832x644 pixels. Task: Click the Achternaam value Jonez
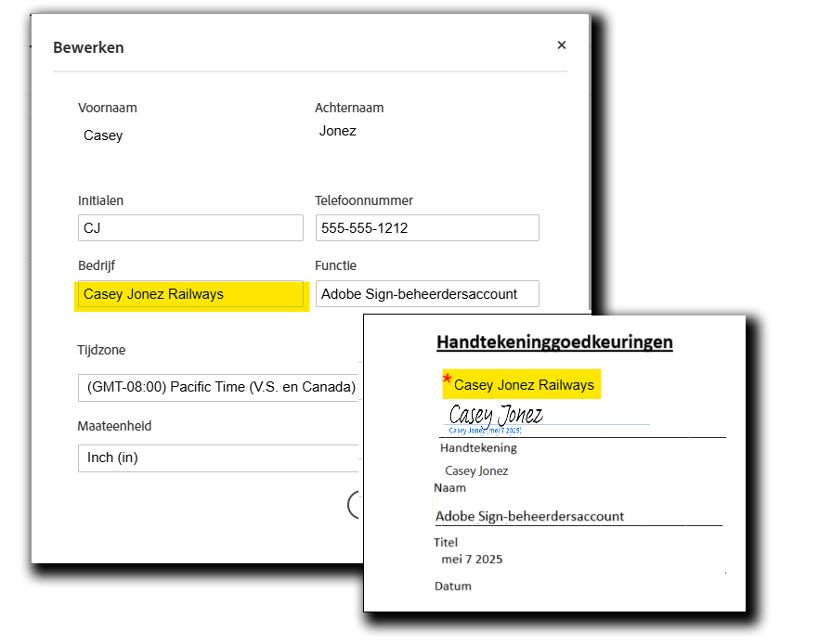(337, 131)
